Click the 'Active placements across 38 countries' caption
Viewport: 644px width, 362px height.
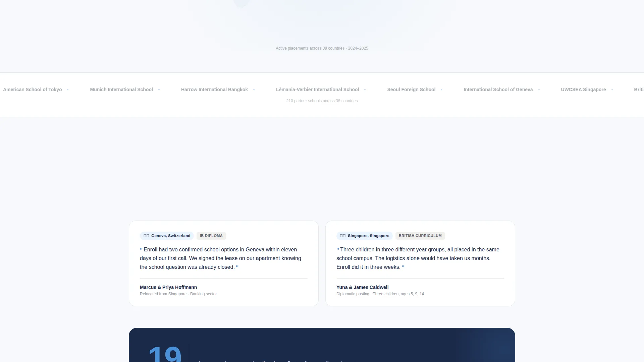point(322,48)
